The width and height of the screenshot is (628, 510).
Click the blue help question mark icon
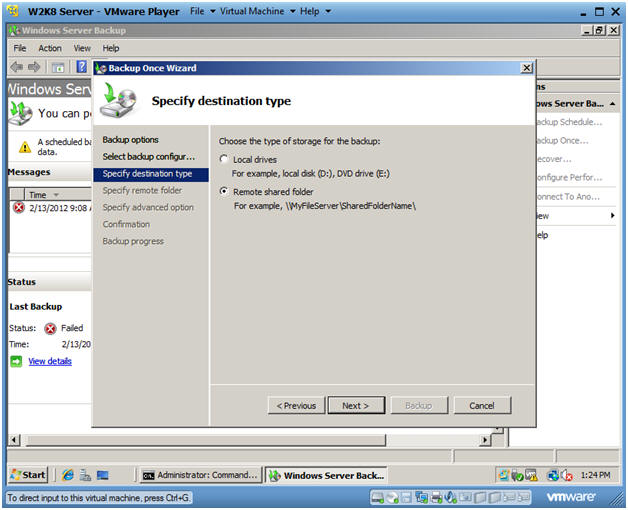coord(82,67)
